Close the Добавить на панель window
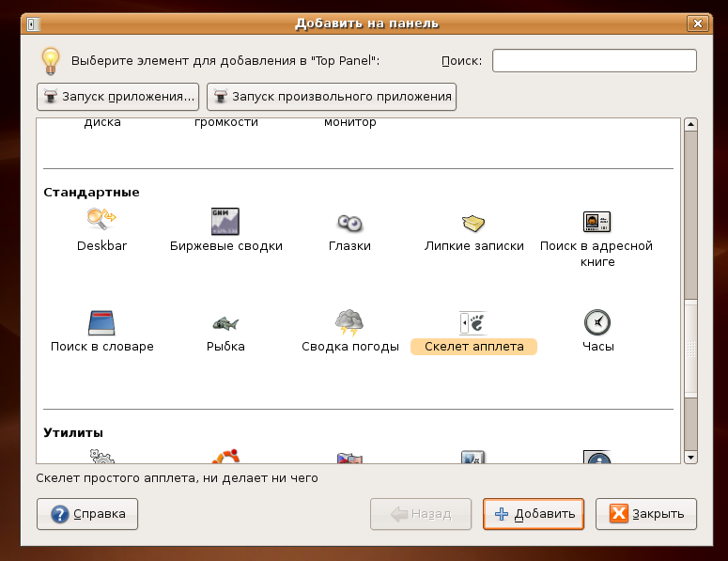This screenshot has width=728, height=561. tap(696, 23)
